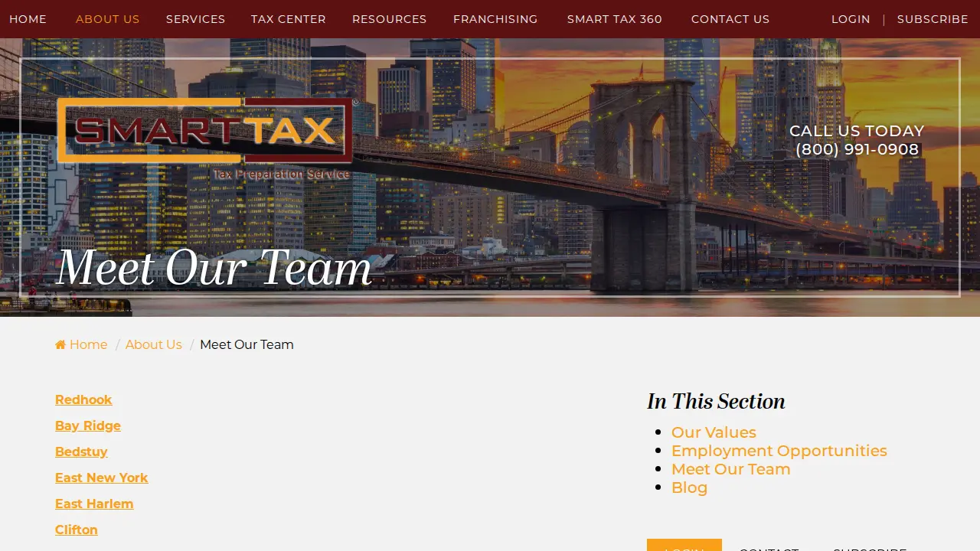Open the Bay Ridge team link
Screen dimensions: 980x551
click(88, 425)
